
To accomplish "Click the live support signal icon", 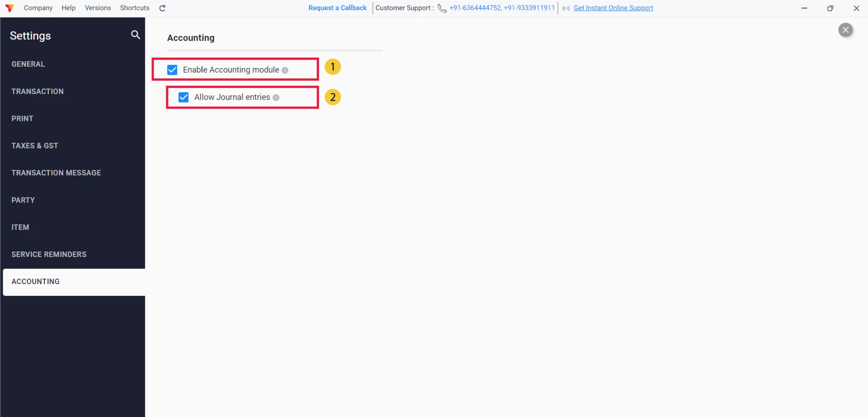I will 566,8.
